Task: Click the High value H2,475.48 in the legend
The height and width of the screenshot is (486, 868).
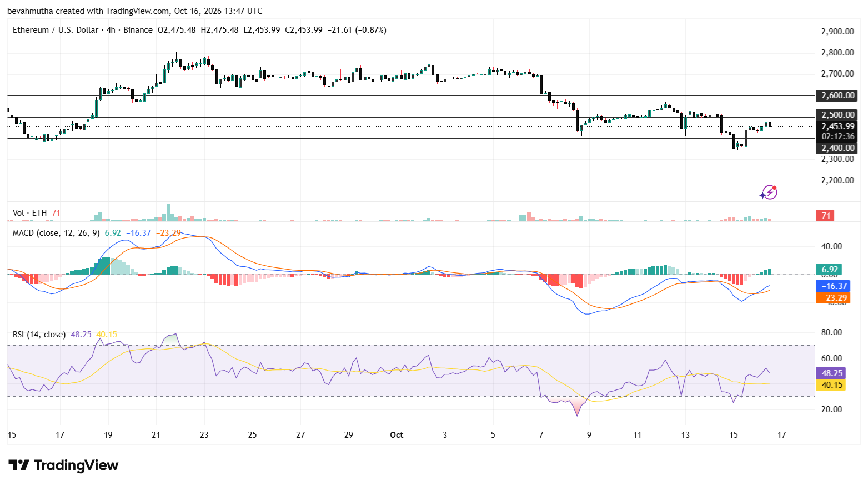Action: pos(219,30)
